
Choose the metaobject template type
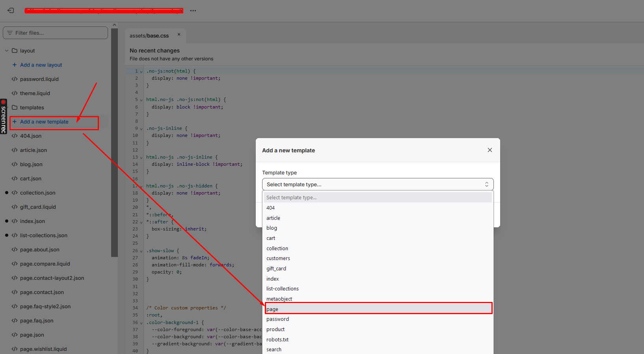point(378,299)
